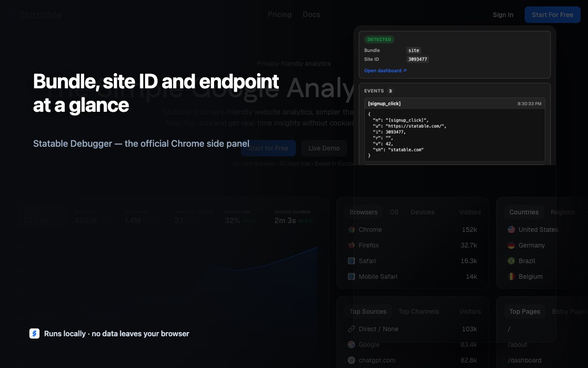Switch to the Regions tab

pyautogui.click(x=563, y=212)
